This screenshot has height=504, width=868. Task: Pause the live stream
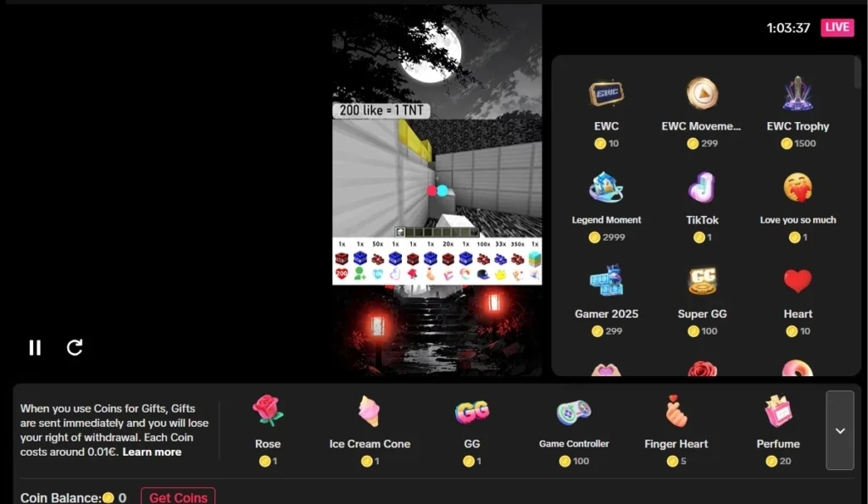[35, 347]
